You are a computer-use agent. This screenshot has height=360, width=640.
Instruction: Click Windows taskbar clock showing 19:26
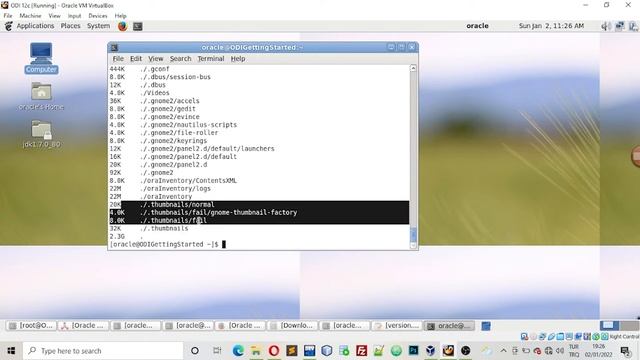(598, 351)
